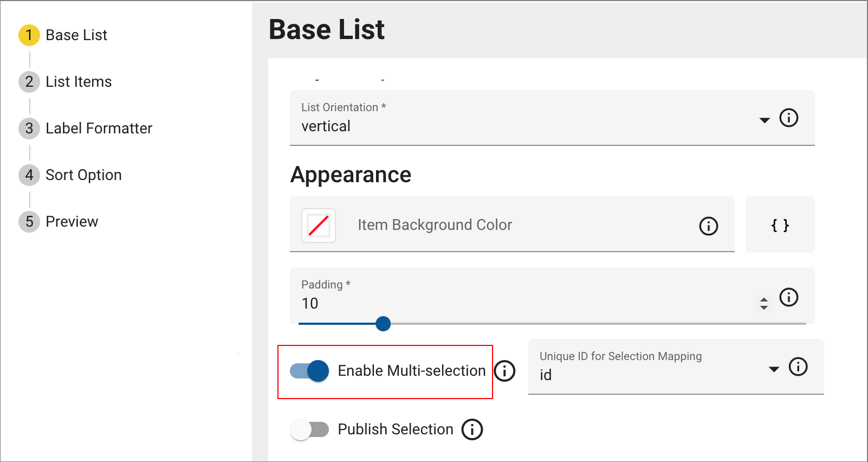Open the Unique ID for Selection Mapping dropdown
This screenshot has width=868, height=462.
point(773,368)
